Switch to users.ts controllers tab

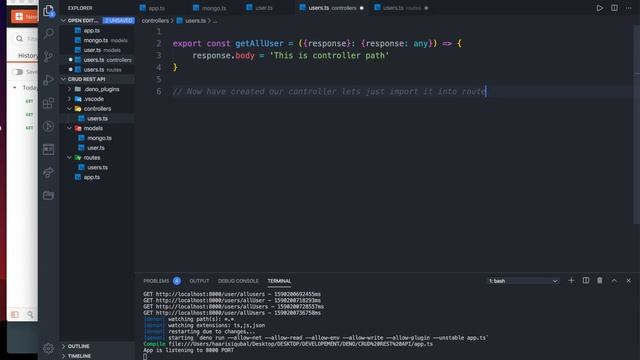pos(332,8)
